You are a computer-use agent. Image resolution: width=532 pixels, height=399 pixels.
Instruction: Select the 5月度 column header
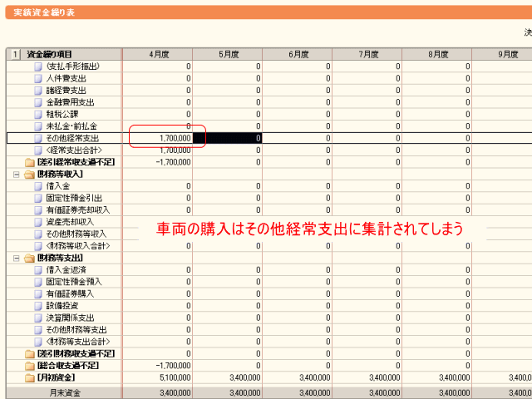[x=228, y=54]
